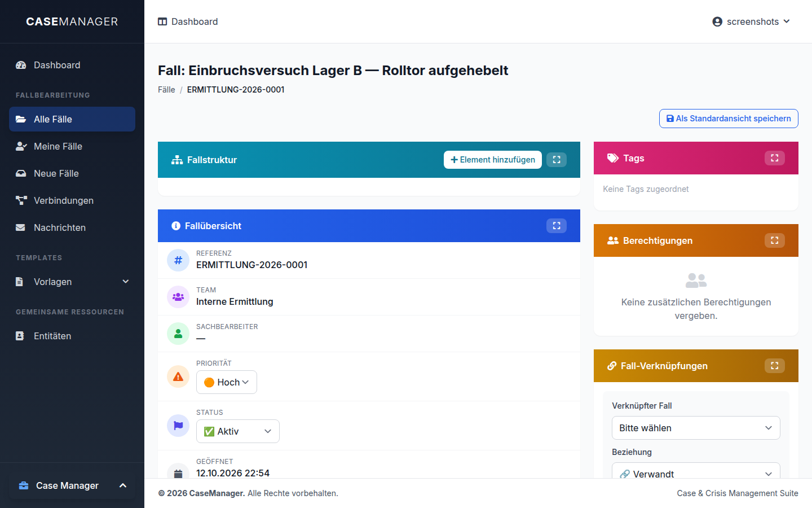Open the Beziehung dropdown showing Verwandt
The width and height of the screenshot is (812, 508).
[x=696, y=471]
